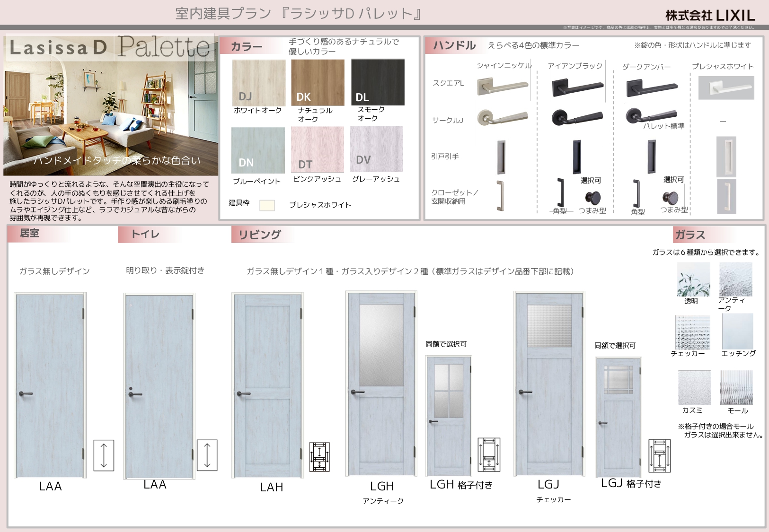Image resolution: width=769 pixels, height=532 pixels.
Task: Select the DN ブルーペイント color swatch
Action: (258, 150)
